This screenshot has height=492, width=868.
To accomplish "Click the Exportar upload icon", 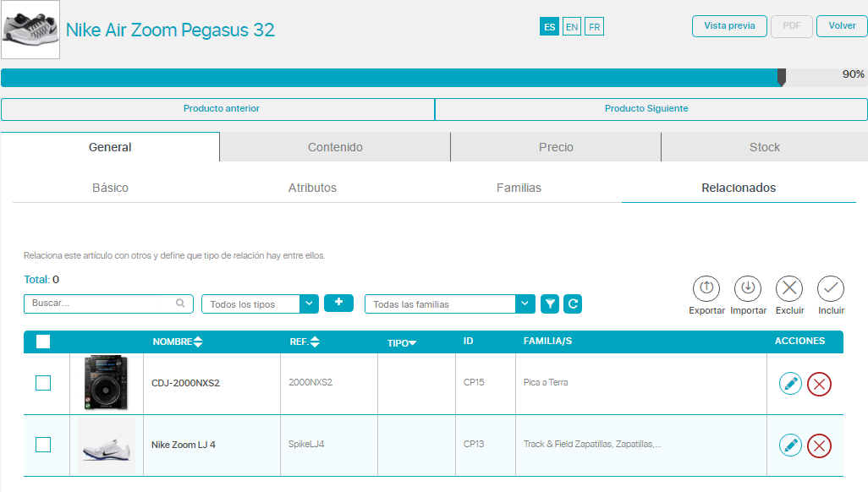I will click(x=706, y=288).
